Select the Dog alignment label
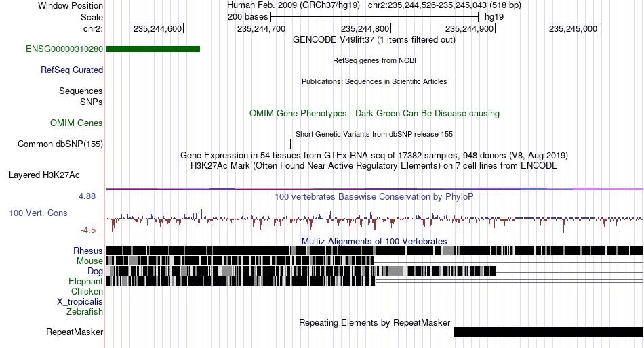 [x=95, y=271]
